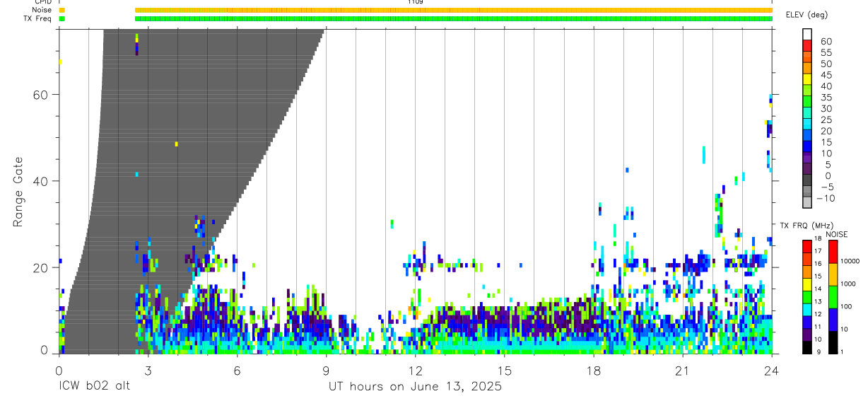Click the 'UT hours on June 13, 2025' axis title

coord(415,387)
